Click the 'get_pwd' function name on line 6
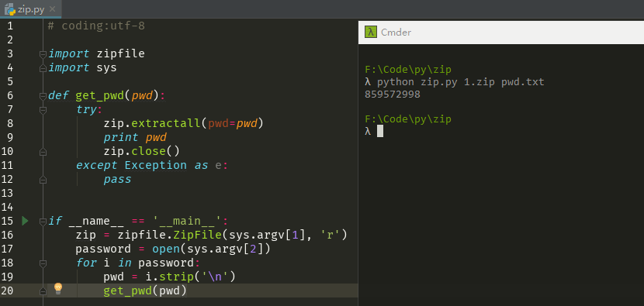The height and width of the screenshot is (306, 644). [100, 96]
